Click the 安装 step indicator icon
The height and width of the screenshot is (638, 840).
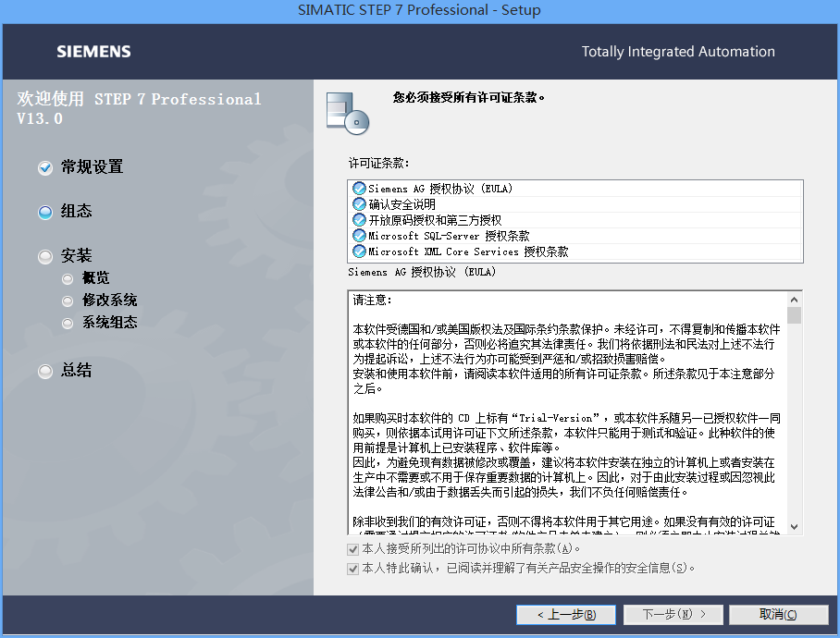pos(45,257)
